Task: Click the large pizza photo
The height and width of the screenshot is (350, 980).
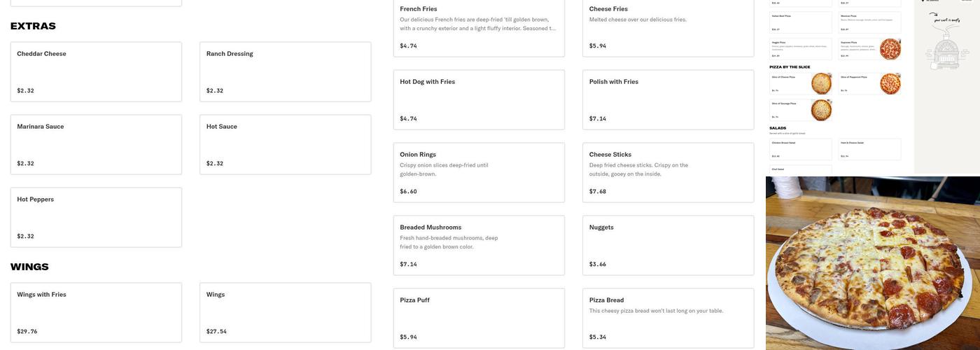Action: (x=872, y=263)
